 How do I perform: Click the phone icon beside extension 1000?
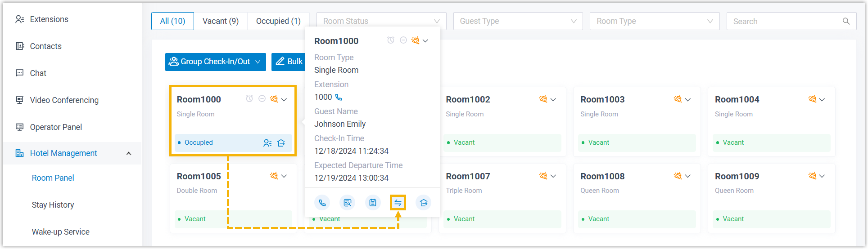click(x=339, y=97)
